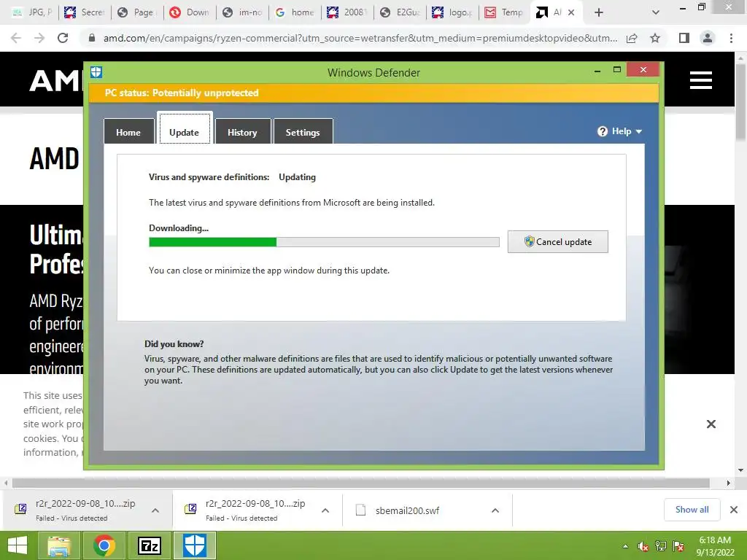Open Chrome three-dot menu
Viewport: 747px width, 560px height.
coord(731,38)
